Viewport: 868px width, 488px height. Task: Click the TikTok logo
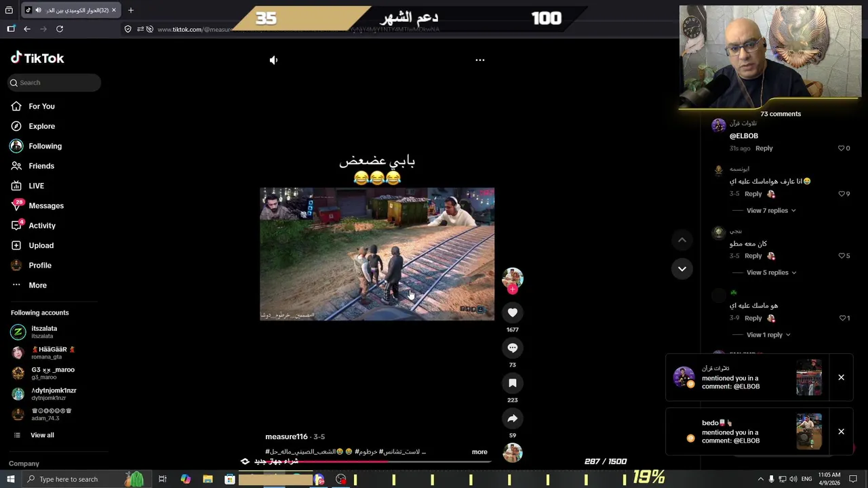click(37, 58)
